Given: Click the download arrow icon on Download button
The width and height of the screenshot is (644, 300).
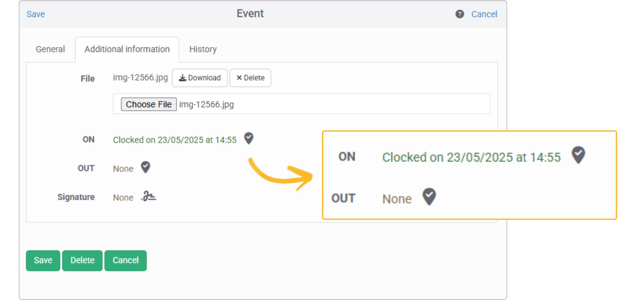Looking at the screenshot, I should point(183,78).
